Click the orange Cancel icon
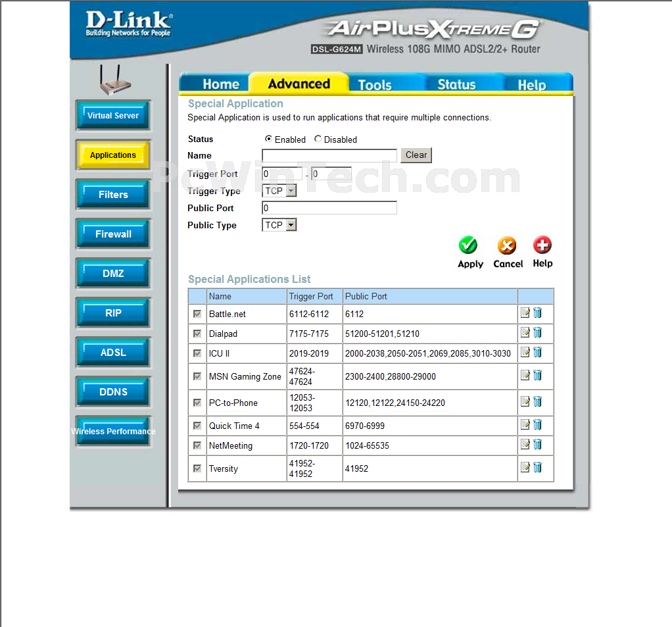The width and height of the screenshot is (672, 627). (x=506, y=246)
